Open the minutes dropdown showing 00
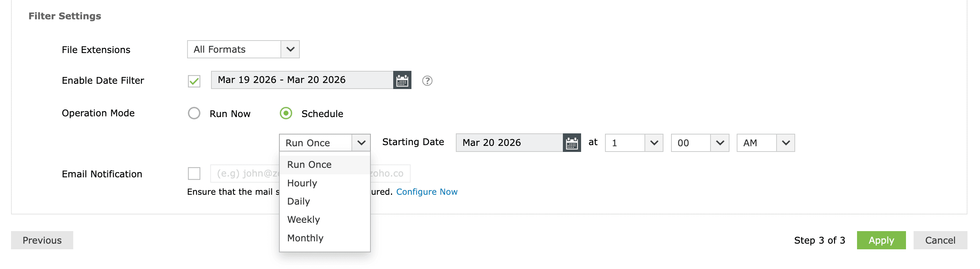 [719, 142]
